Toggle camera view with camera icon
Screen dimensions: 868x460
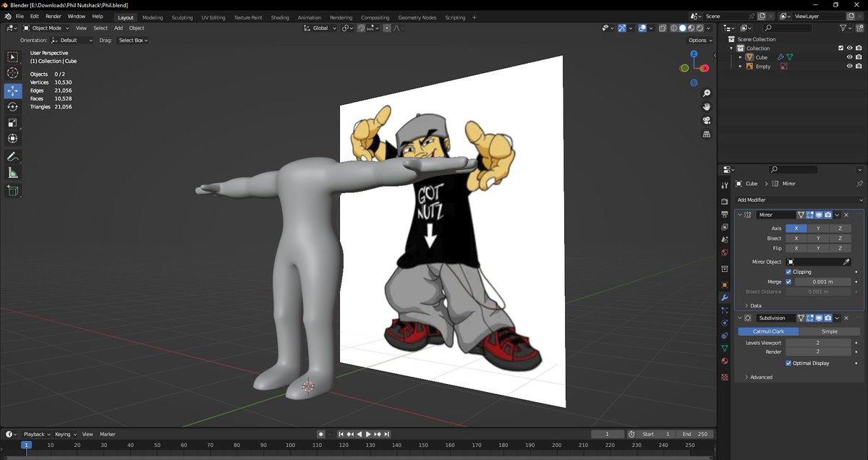[x=707, y=121]
